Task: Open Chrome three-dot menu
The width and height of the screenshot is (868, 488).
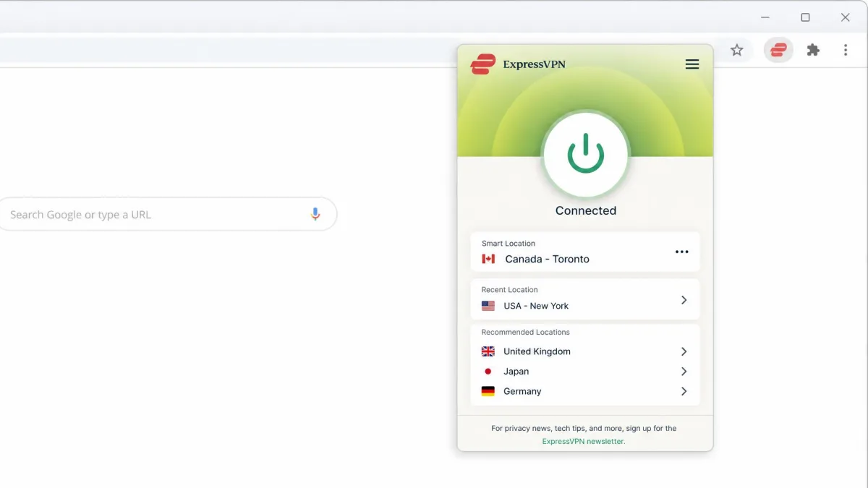Action: (x=846, y=50)
